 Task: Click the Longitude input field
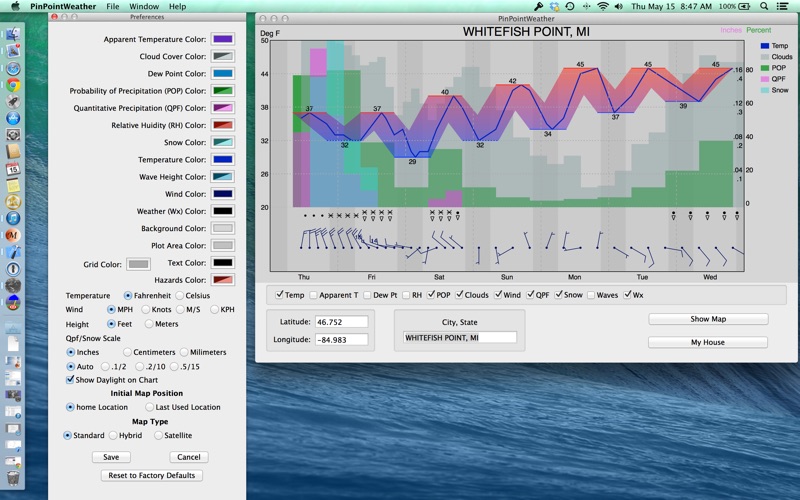pyautogui.click(x=341, y=339)
